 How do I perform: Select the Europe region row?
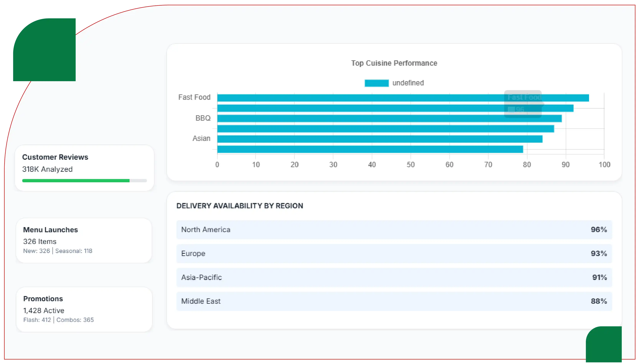click(x=394, y=254)
